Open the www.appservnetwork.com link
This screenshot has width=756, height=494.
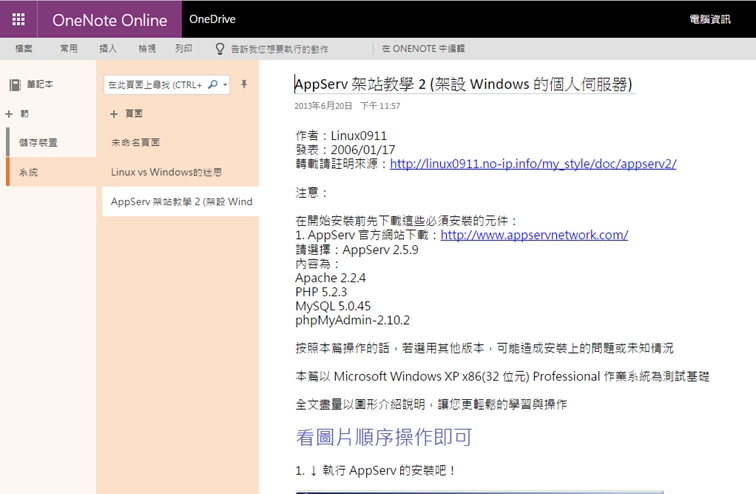coord(534,235)
